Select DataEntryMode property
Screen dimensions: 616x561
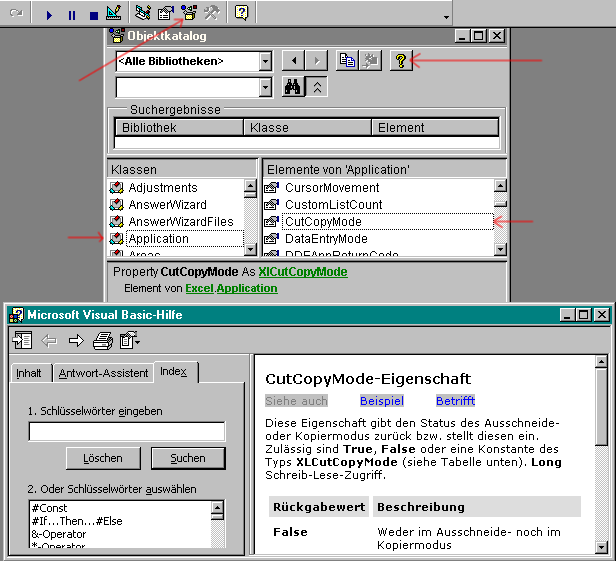pos(326,238)
